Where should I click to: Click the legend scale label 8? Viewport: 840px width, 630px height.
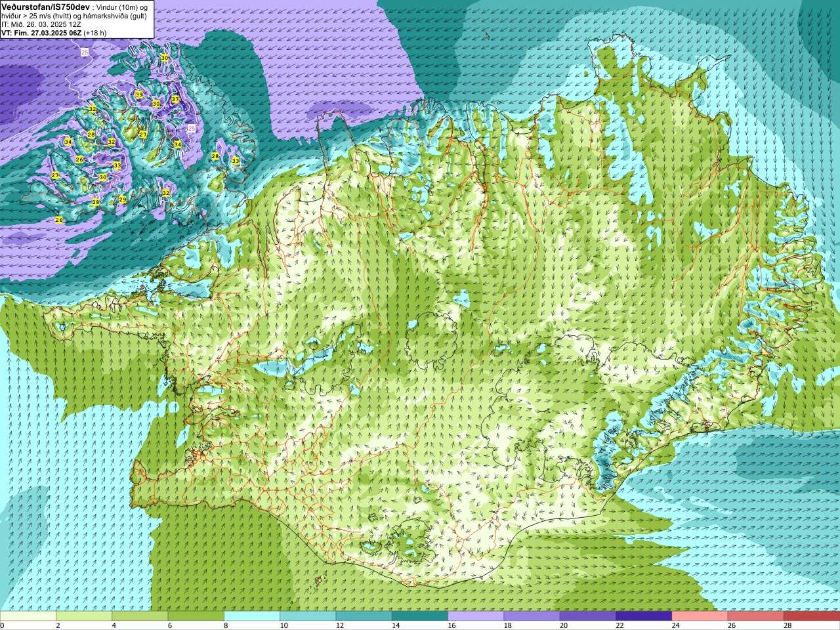pos(226,625)
